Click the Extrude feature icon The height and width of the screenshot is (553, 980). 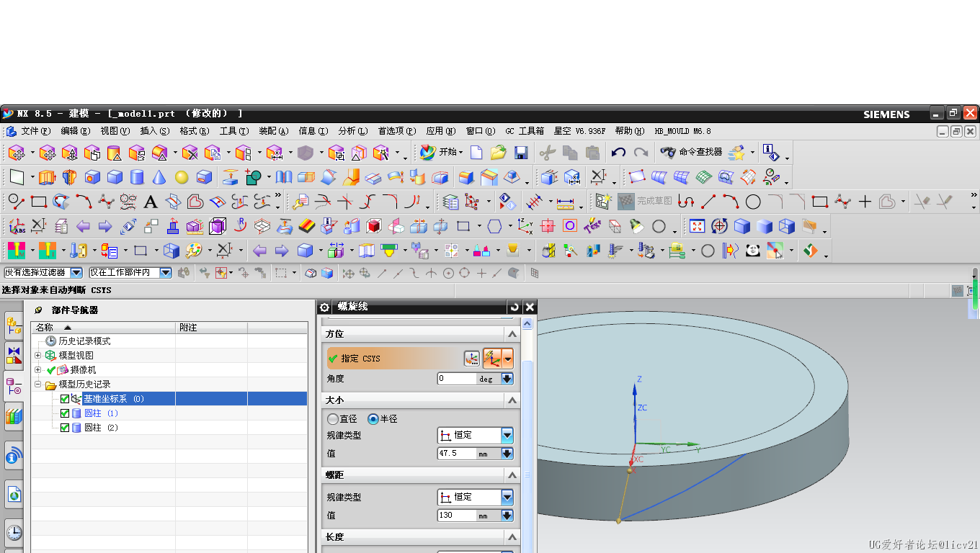(x=47, y=177)
